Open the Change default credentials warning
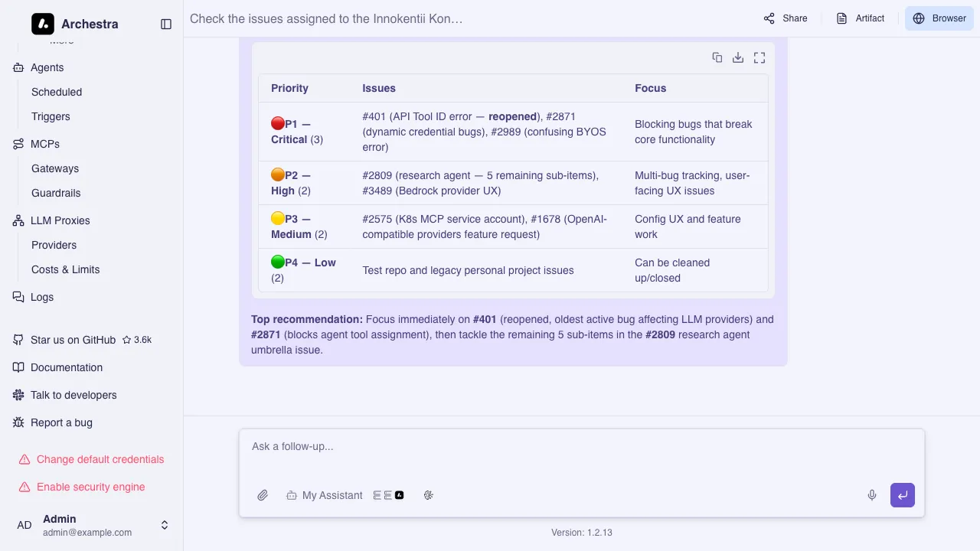 tap(100, 459)
